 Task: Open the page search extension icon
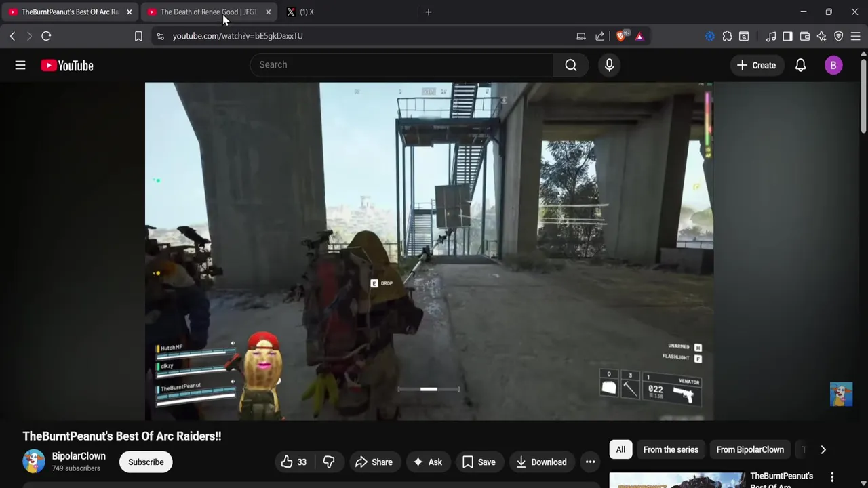(x=744, y=36)
